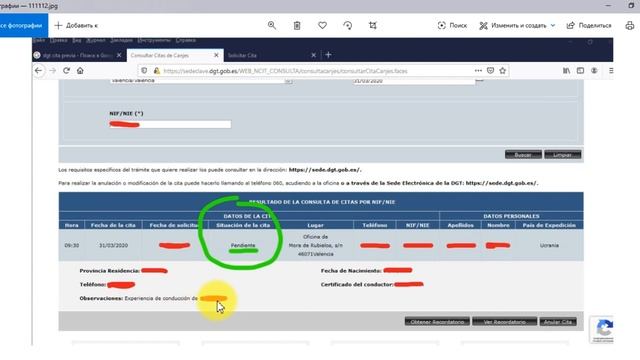640x360 pixels.
Task: Open Файл menu in Firefox
Action: click(39, 40)
